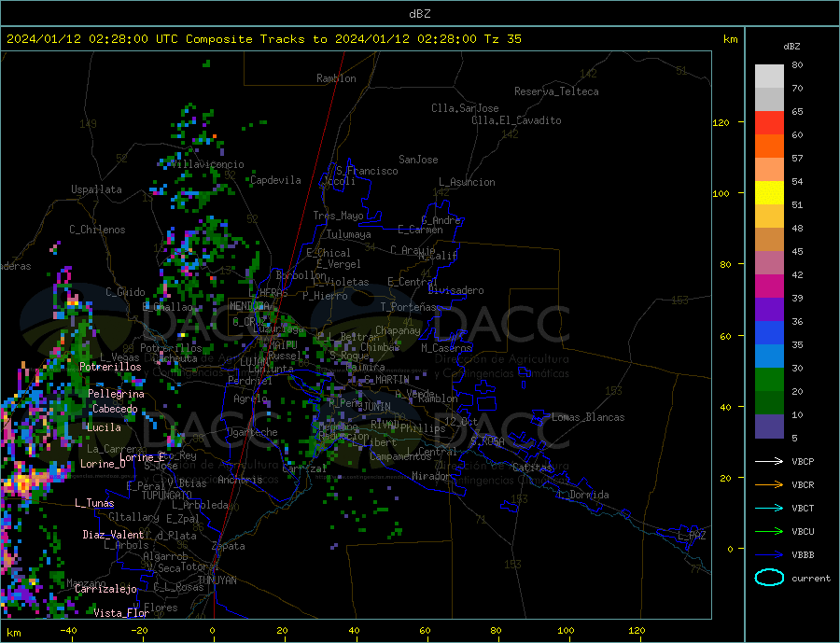This screenshot has width=840, height=643.
Task: Click the 'TUPUNGATO' map label
Action: 167,495
